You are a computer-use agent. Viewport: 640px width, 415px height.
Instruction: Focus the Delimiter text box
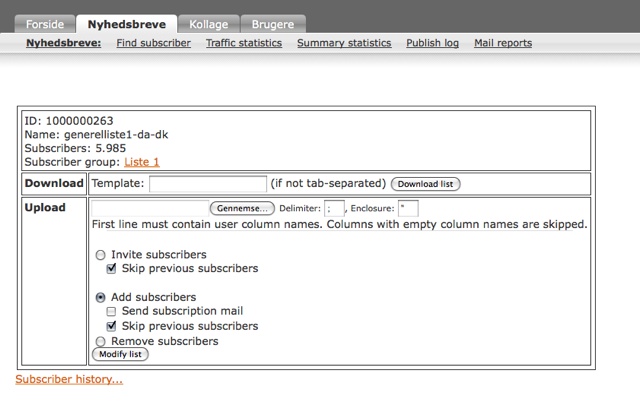[x=334, y=208]
